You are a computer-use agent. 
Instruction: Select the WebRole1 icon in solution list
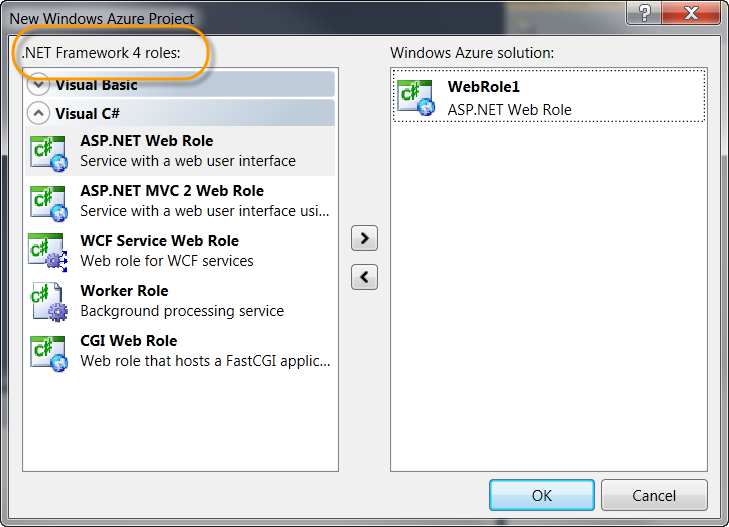tap(416, 98)
